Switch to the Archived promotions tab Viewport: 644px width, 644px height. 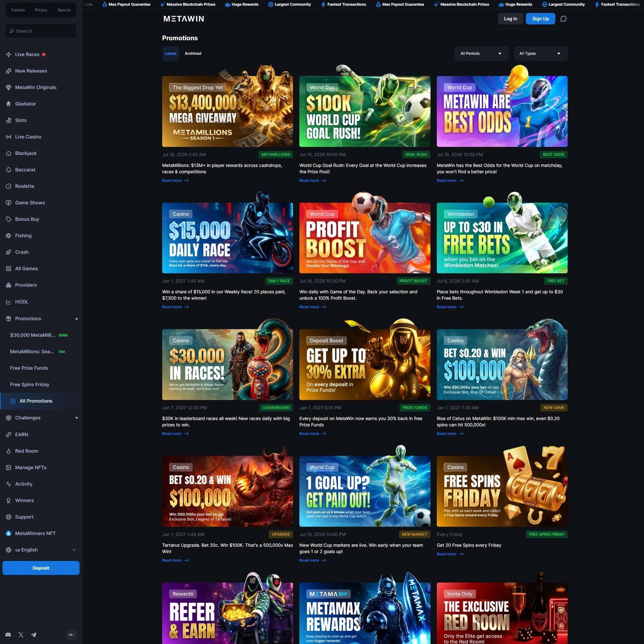pos(193,54)
